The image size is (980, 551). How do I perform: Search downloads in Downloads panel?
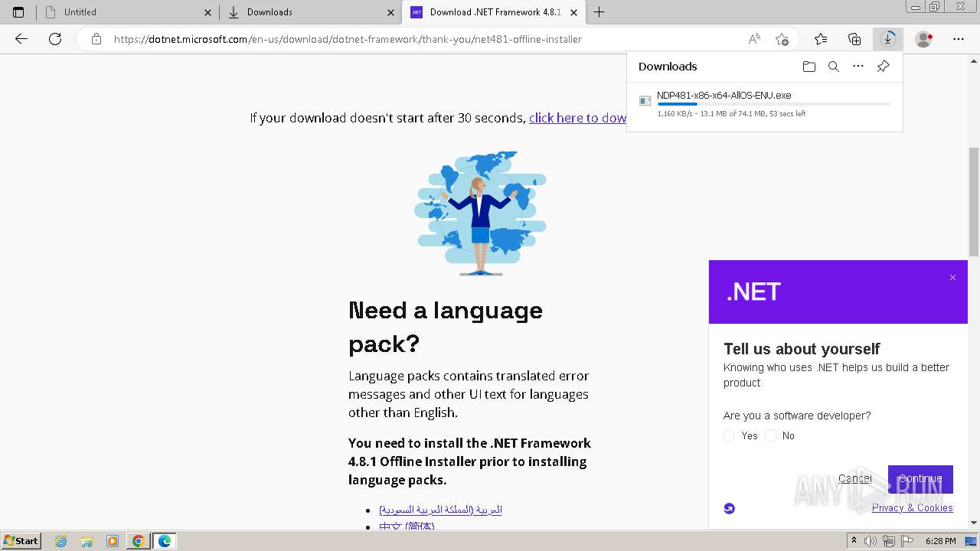coord(834,67)
